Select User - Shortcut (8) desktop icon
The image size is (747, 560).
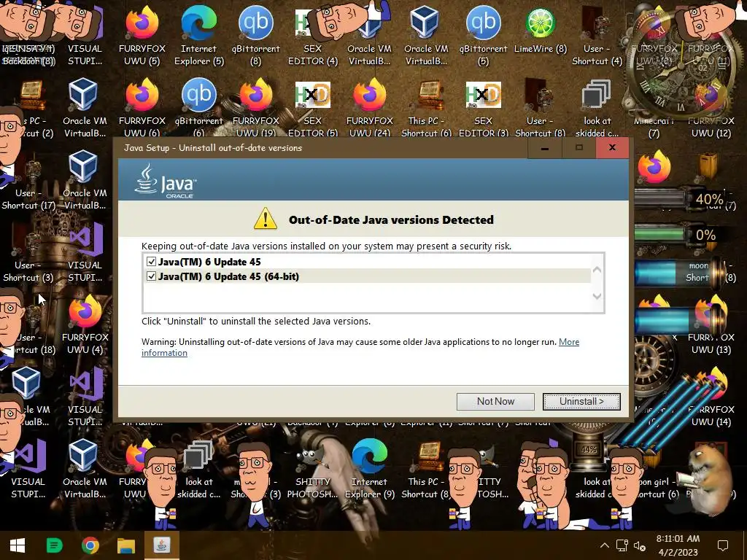point(541,108)
